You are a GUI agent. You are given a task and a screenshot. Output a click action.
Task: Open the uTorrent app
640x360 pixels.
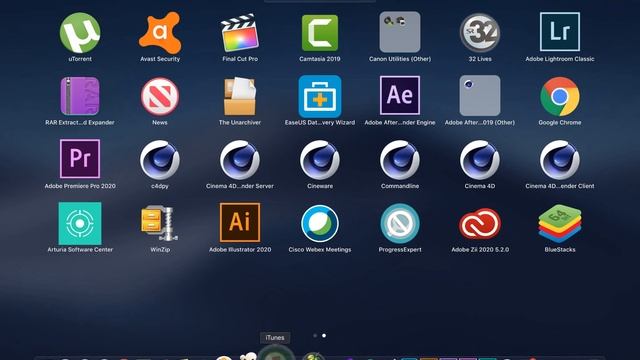tap(80, 33)
